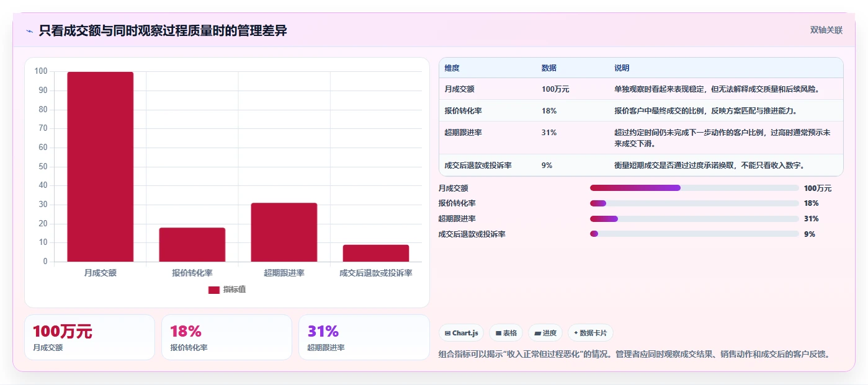The image size is (868, 385).
Task: Select the Chart.js chip
Action: [x=461, y=333]
